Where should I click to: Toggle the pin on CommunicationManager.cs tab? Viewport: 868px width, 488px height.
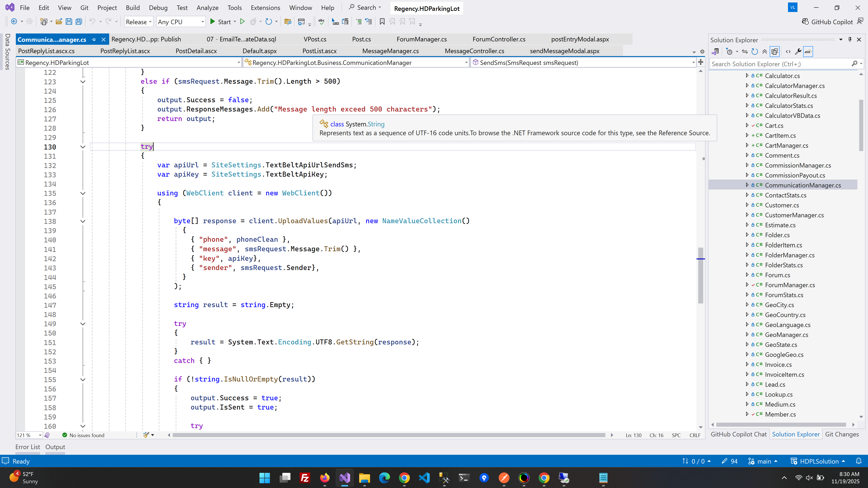tap(94, 39)
